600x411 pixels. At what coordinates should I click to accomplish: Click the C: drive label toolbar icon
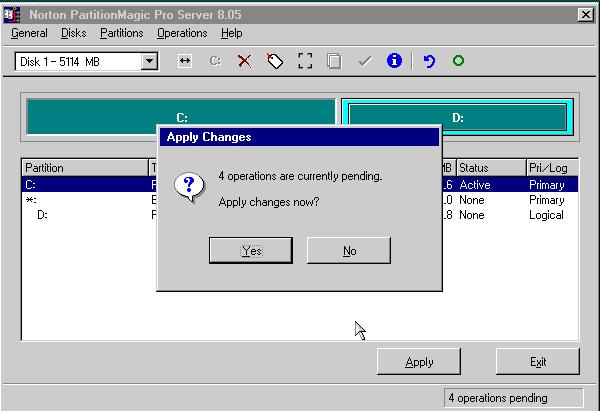pos(215,61)
